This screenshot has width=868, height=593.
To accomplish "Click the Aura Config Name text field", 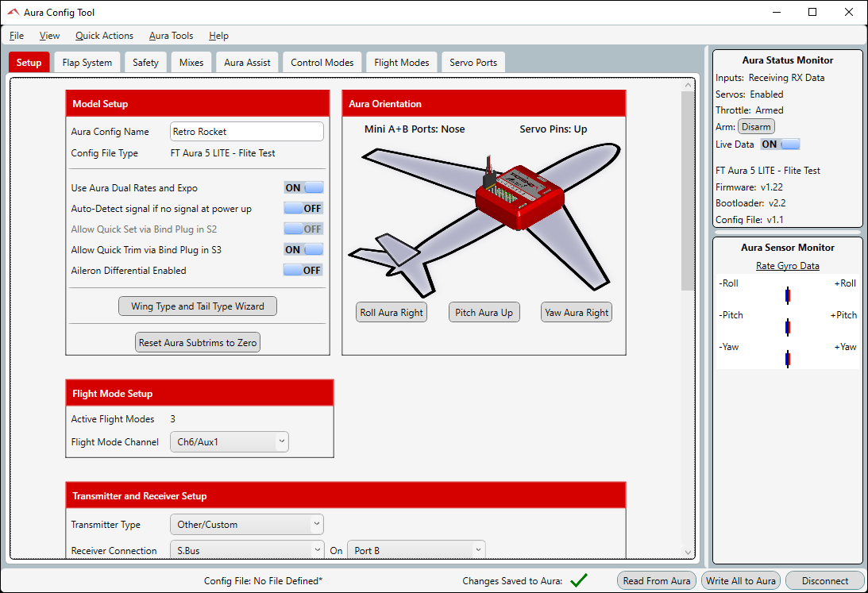I will click(247, 132).
